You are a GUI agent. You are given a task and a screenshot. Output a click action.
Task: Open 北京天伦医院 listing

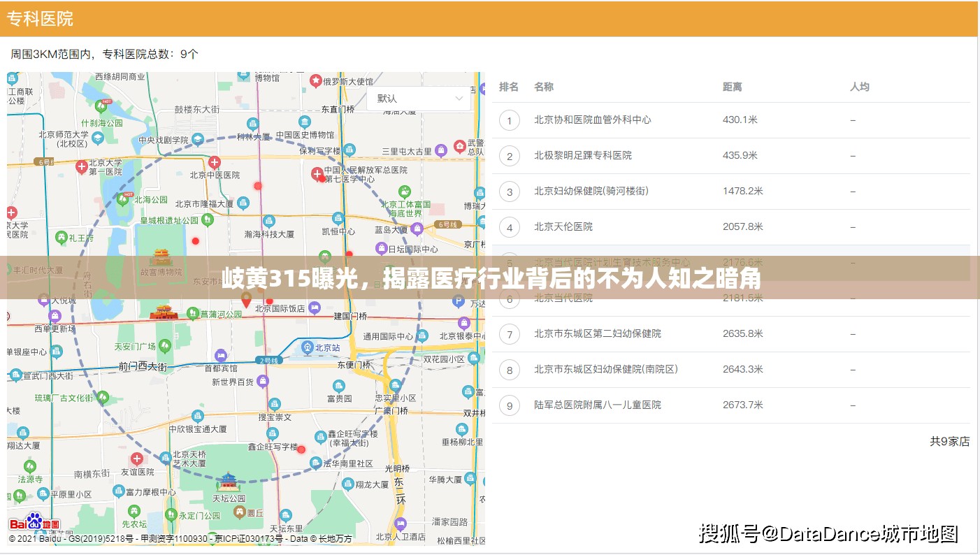(563, 226)
